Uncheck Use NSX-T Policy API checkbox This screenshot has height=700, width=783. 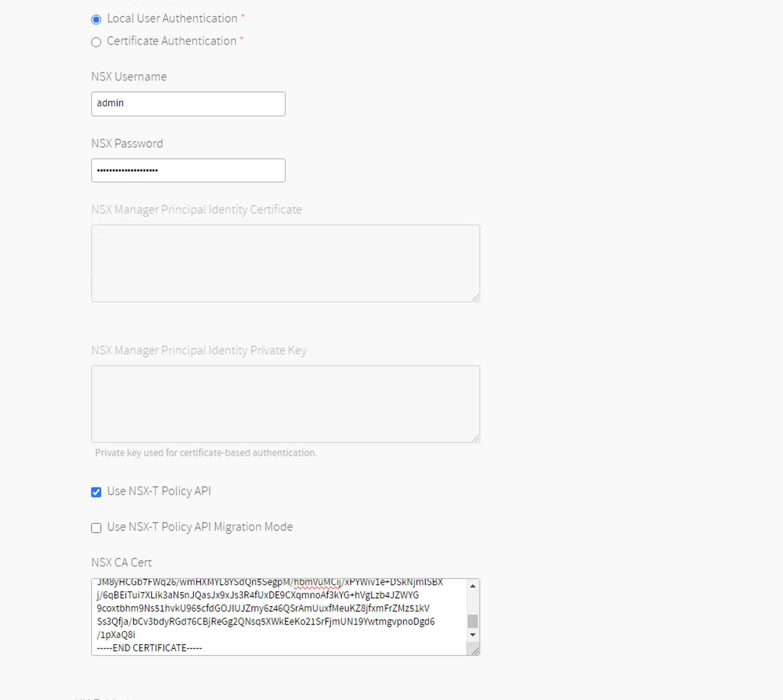tap(96, 492)
